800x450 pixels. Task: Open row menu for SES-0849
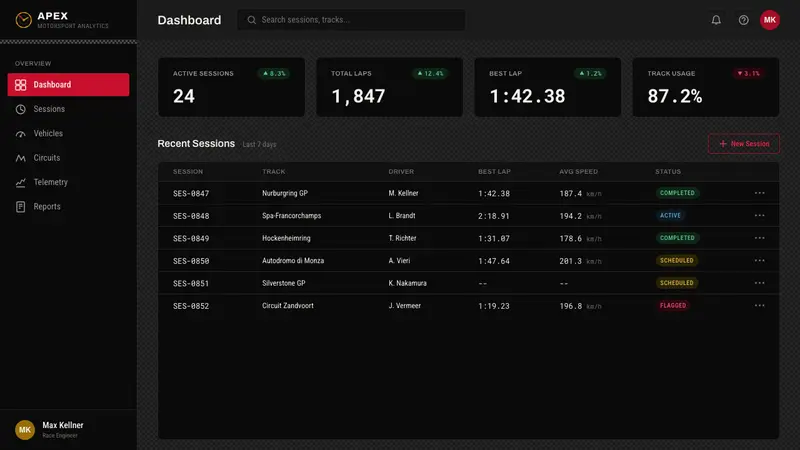pos(759,238)
